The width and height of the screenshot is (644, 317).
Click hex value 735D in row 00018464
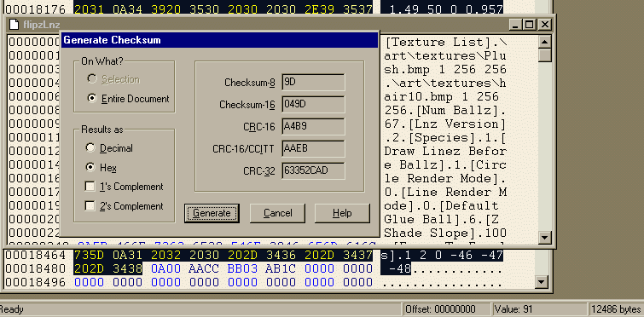click(x=89, y=255)
